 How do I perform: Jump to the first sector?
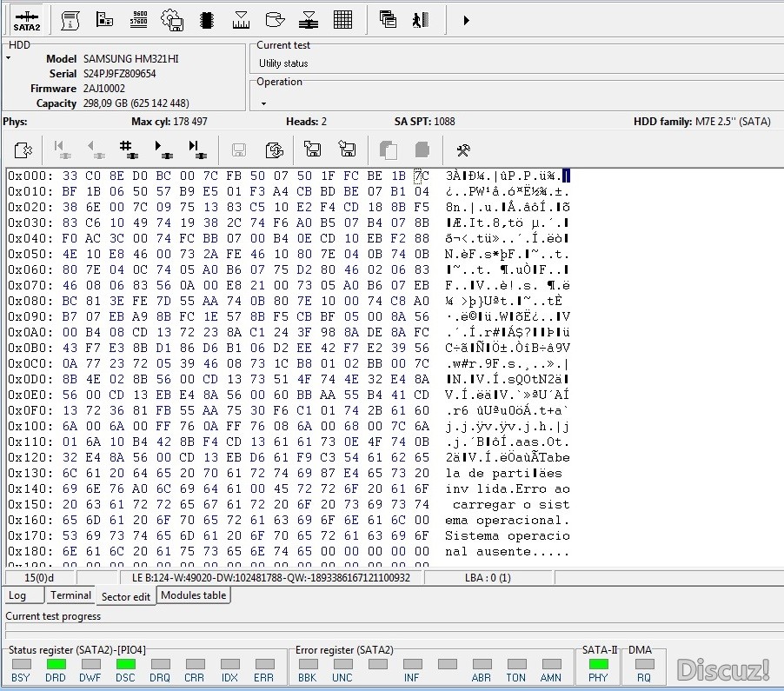coord(62,149)
